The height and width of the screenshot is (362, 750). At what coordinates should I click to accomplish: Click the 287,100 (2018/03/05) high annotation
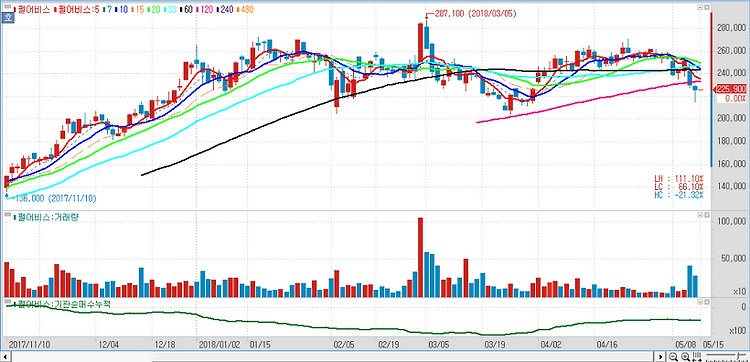[x=475, y=14]
